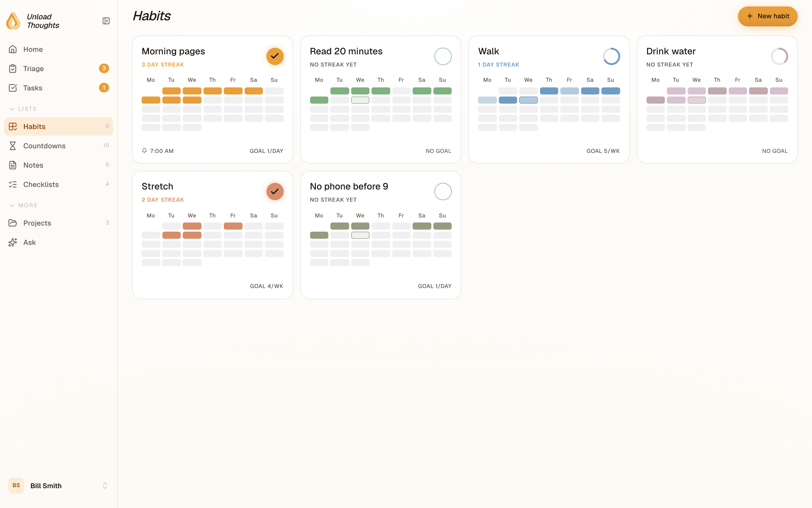The width and height of the screenshot is (812, 508).
Task: Open the Stretch habit title
Action: coord(157,186)
